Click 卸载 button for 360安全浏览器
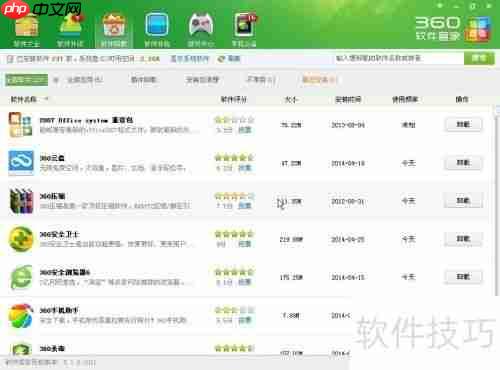 pos(463,277)
